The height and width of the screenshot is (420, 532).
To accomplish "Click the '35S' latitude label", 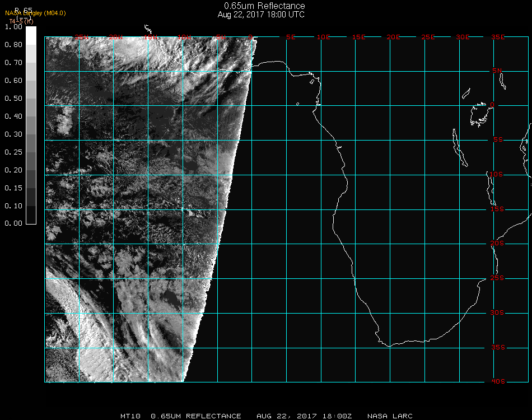I will click(498, 347).
